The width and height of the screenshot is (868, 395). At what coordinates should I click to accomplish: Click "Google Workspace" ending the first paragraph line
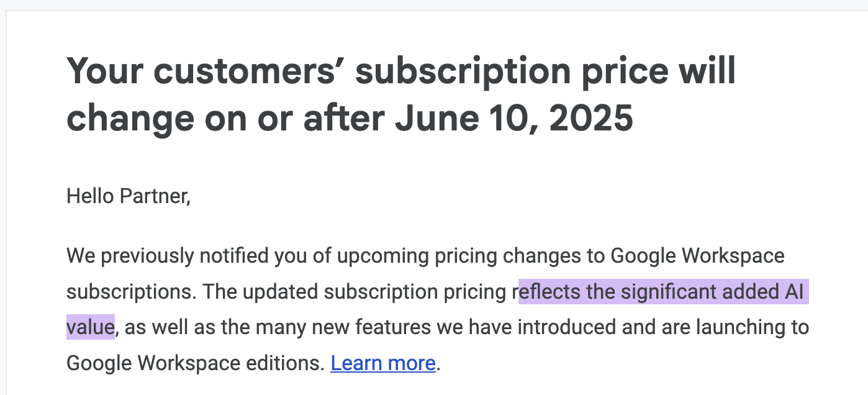point(698,256)
